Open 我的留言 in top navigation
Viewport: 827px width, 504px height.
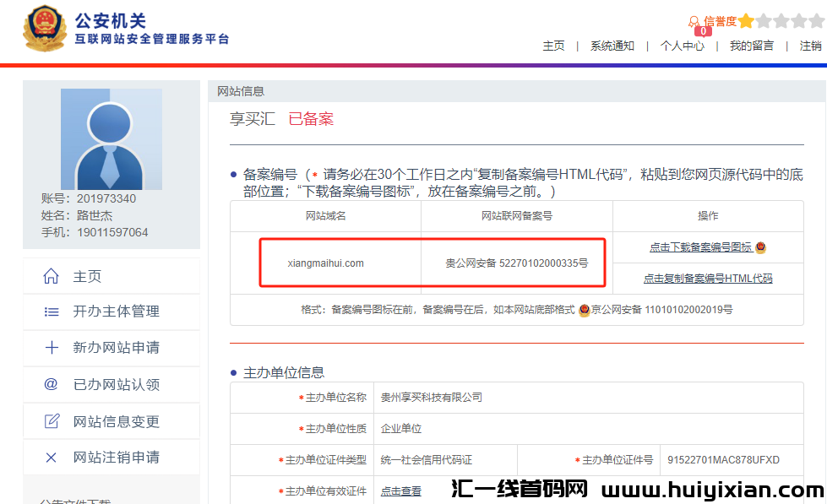pos(751,46)
